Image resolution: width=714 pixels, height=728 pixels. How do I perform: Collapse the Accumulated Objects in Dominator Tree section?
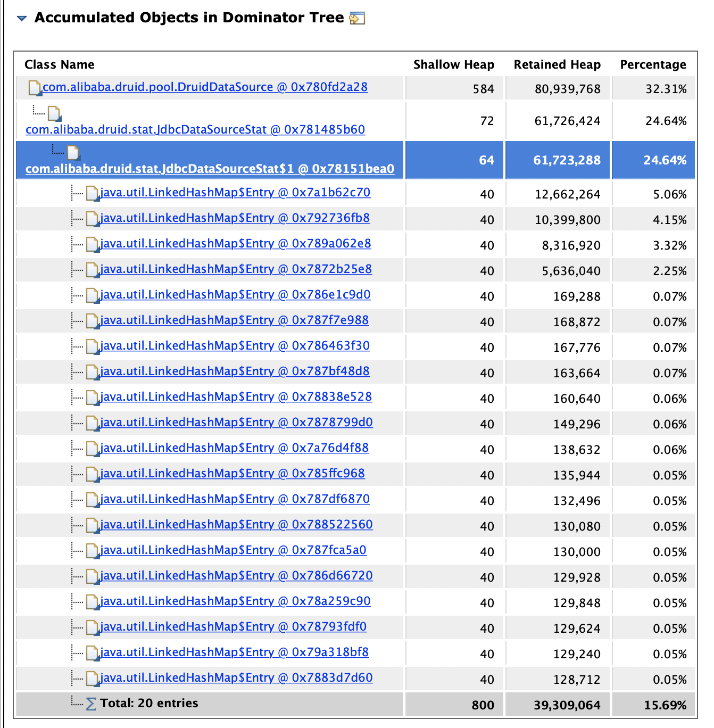[22, 18]
